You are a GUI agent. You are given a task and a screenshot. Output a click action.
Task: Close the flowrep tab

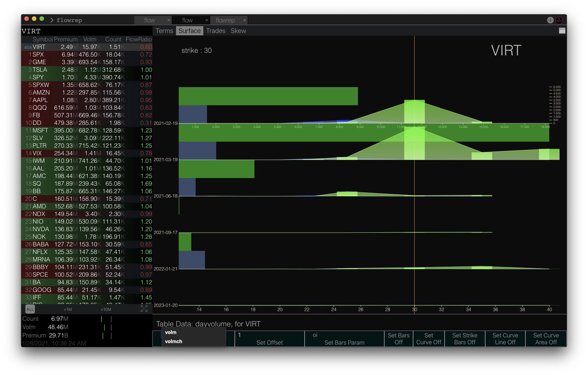coord(245,20)
